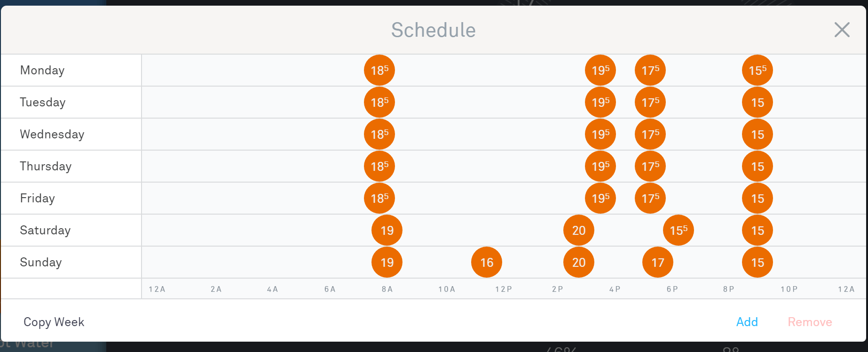Viewport: 868px width, 352px height.
Task: Close the Schedule dialog
Action: [x=842, y=30]
